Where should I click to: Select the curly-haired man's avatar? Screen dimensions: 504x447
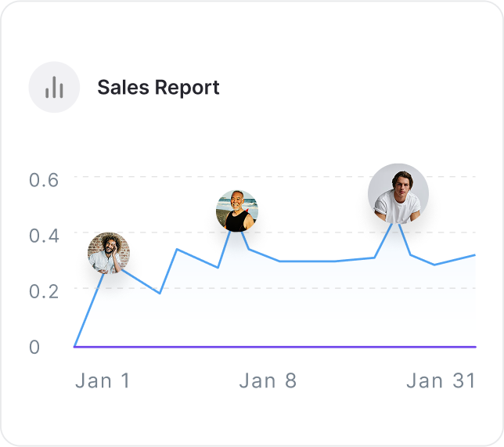[x=109, y=253]
